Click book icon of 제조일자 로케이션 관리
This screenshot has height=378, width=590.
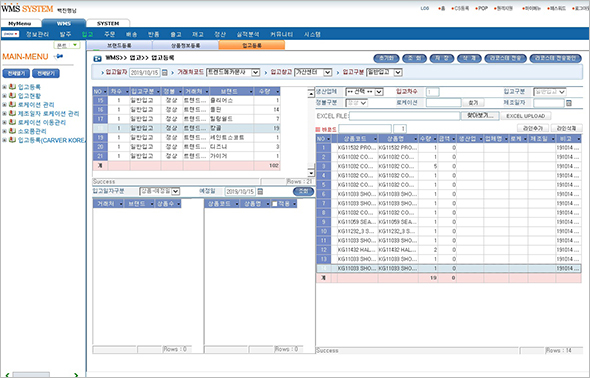click(12, 113)
